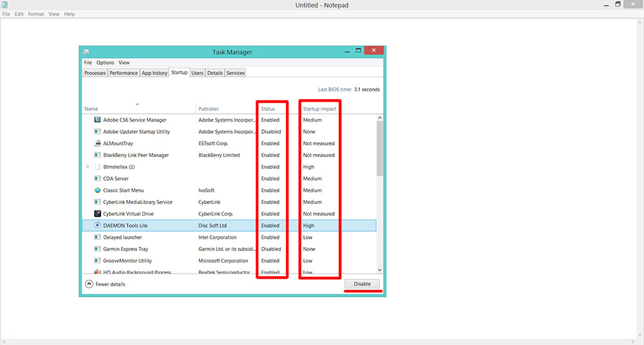Switch to the Processes tab

pos(95,73)
